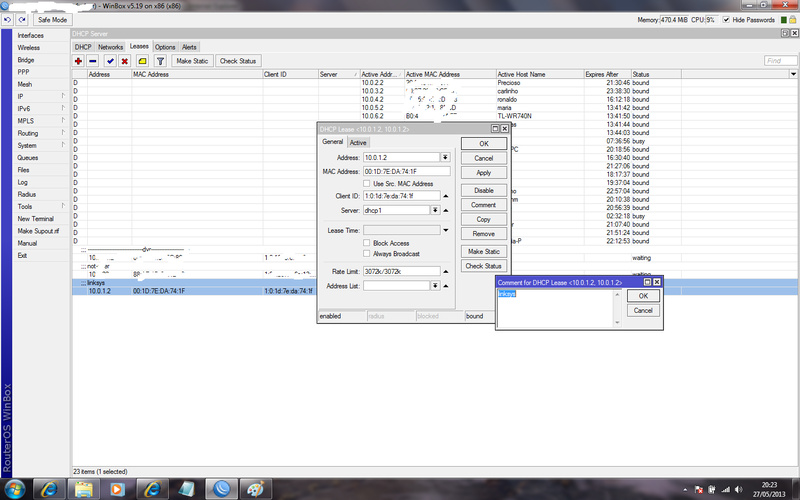The height and width of the screenshot is (500, 800).
Task: Open the New Terminal menu item
Action: pyautogui.click(x=35, y=219)
